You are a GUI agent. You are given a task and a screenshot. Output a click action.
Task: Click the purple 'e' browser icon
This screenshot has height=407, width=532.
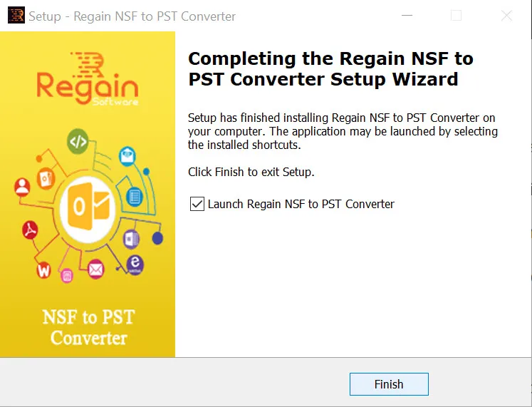(135, 264)
